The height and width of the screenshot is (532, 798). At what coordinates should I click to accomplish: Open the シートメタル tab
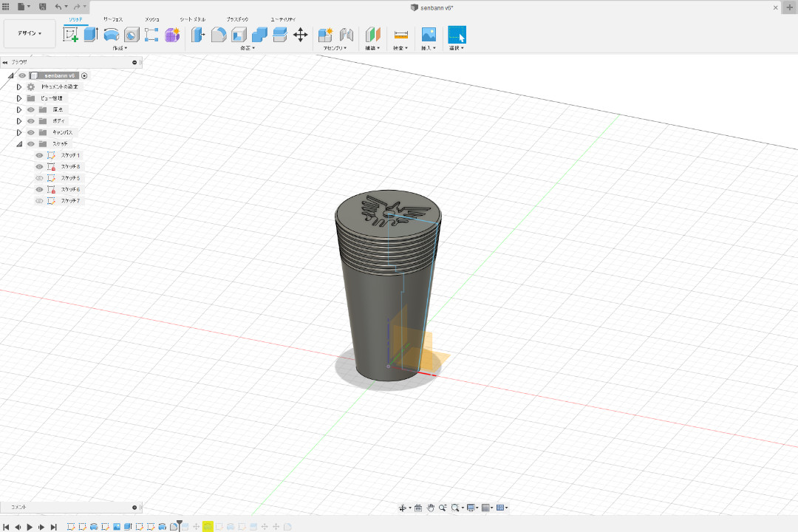point(193,18)
